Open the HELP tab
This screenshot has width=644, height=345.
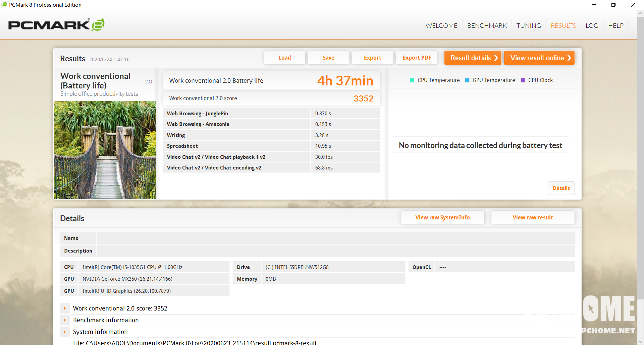pyautogui.click(x=615, y=26)
